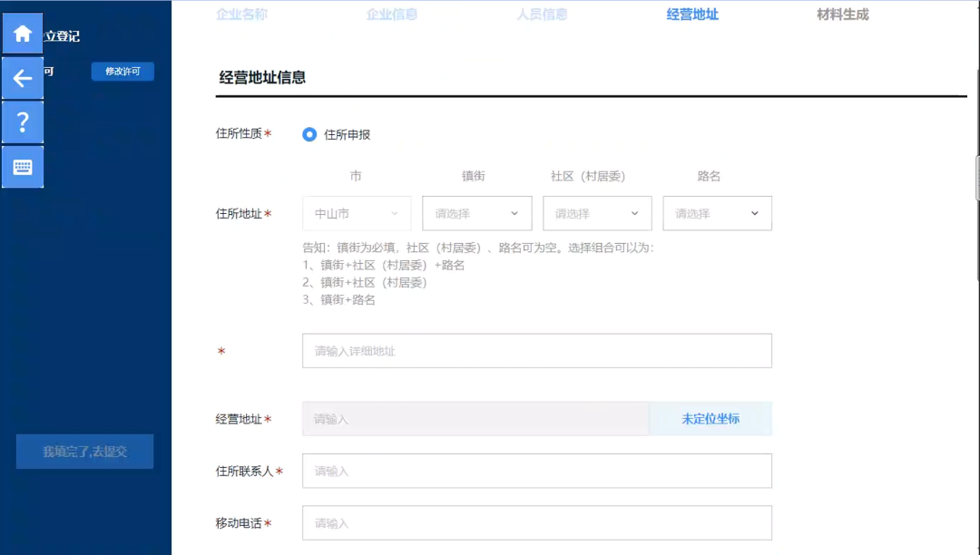
Task: Open the 镇街 请选择 dropdown
Action: 476,213
